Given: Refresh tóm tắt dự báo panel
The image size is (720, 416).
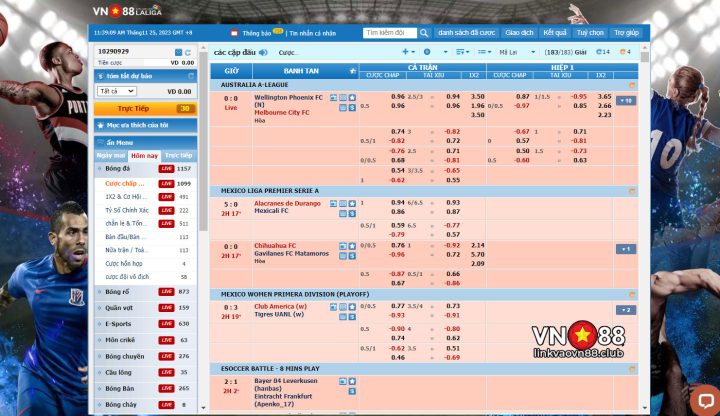Looking at the screenshot, I should click(191, 76).
